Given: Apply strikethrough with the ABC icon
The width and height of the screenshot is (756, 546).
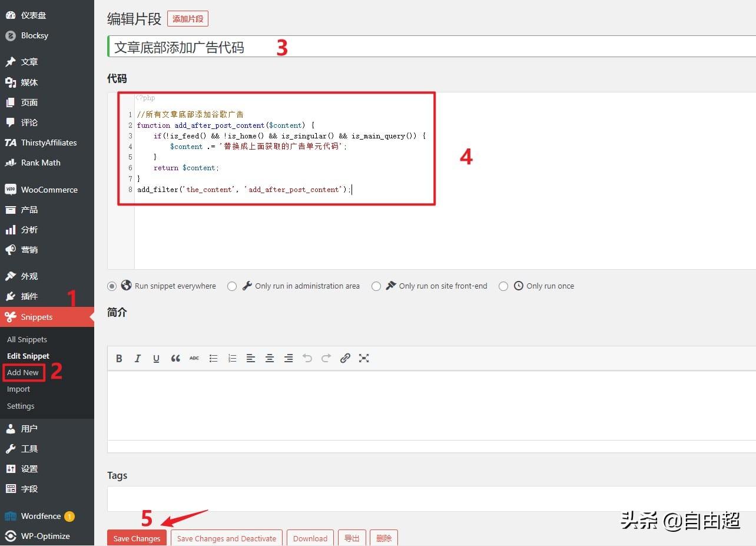Looking at the screenshot, I should [x=194, y=358].
